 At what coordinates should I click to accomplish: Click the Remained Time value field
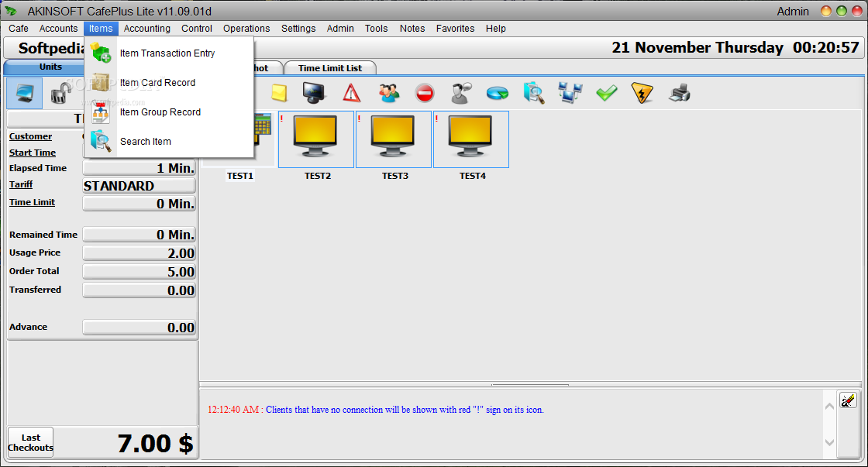pyautogui.click(x=139, y=235)
